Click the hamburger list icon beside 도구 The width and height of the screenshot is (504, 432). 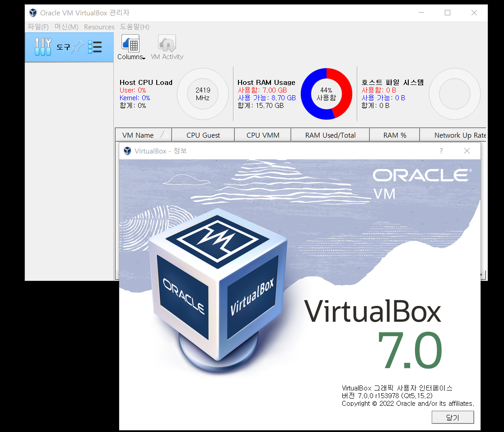tap(95, 46)
